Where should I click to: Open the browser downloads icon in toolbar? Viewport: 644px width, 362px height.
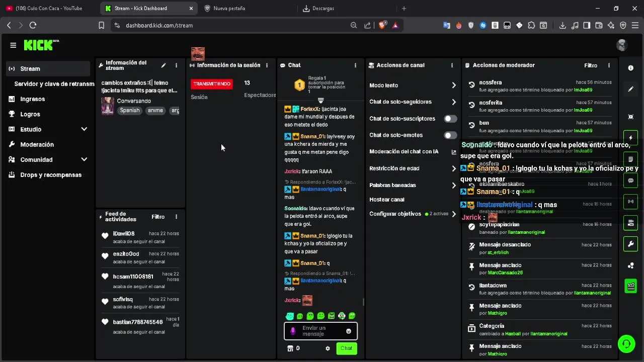pos(562,25)
